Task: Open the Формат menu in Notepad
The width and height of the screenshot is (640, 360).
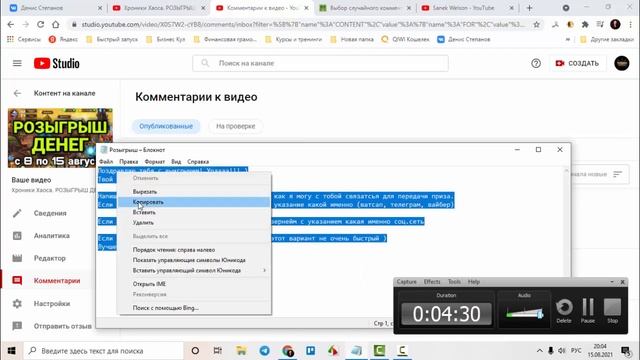Action: pos(155,162)
